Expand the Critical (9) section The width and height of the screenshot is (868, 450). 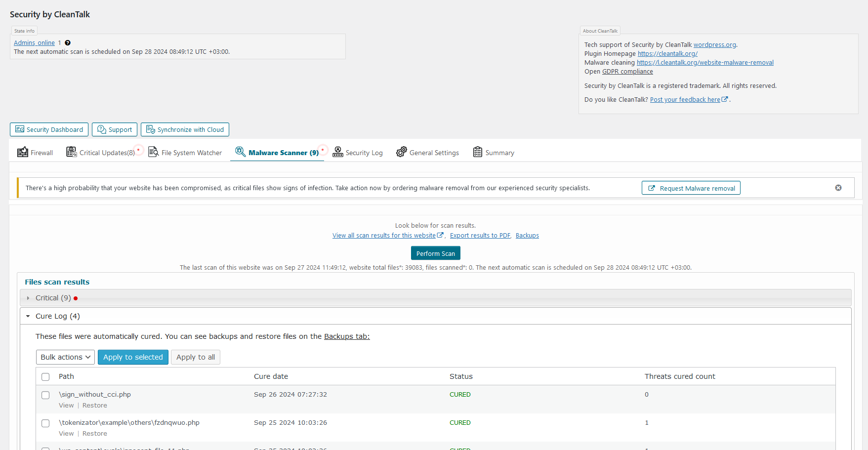pos(435,298)
